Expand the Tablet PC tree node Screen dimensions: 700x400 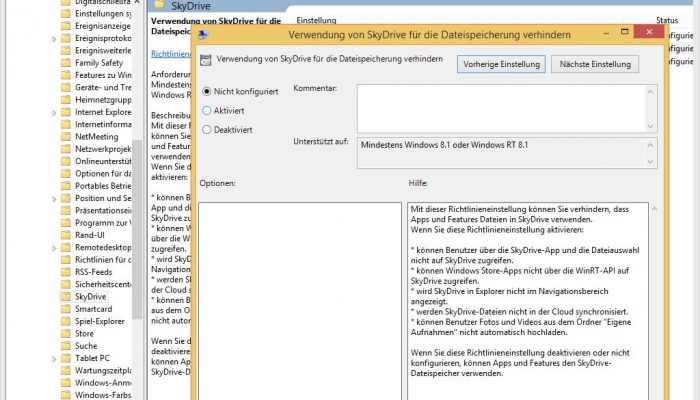tap(54, 359)
